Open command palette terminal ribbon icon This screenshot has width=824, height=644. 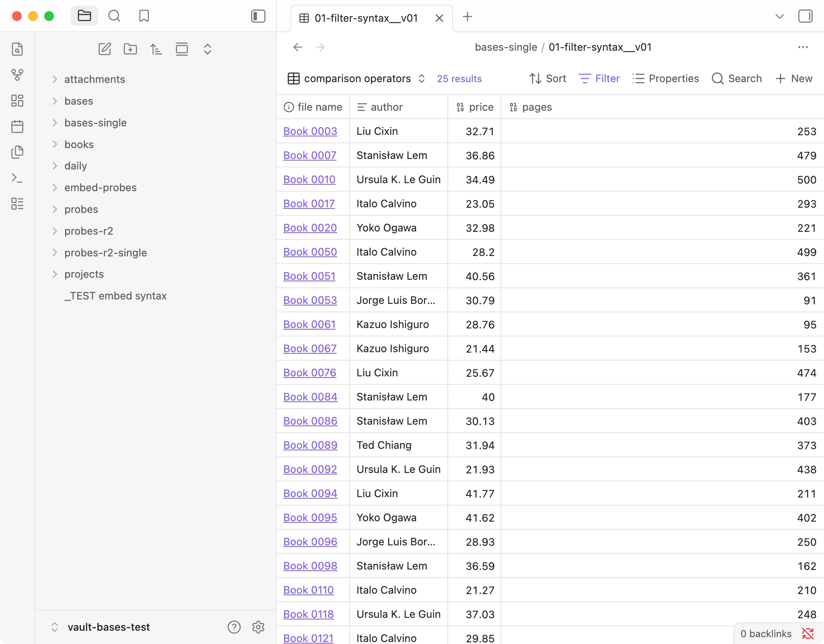pyautogui.click(x=17, y=178)
